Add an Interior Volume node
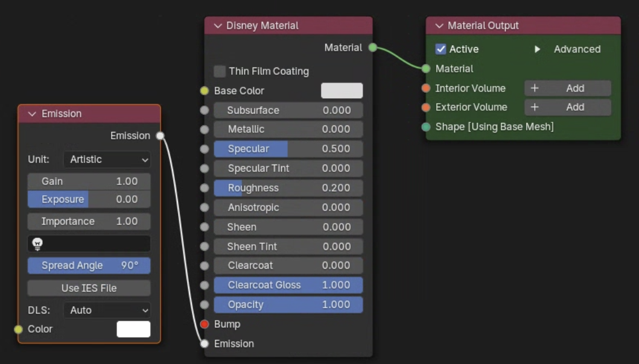 point(567,89)
